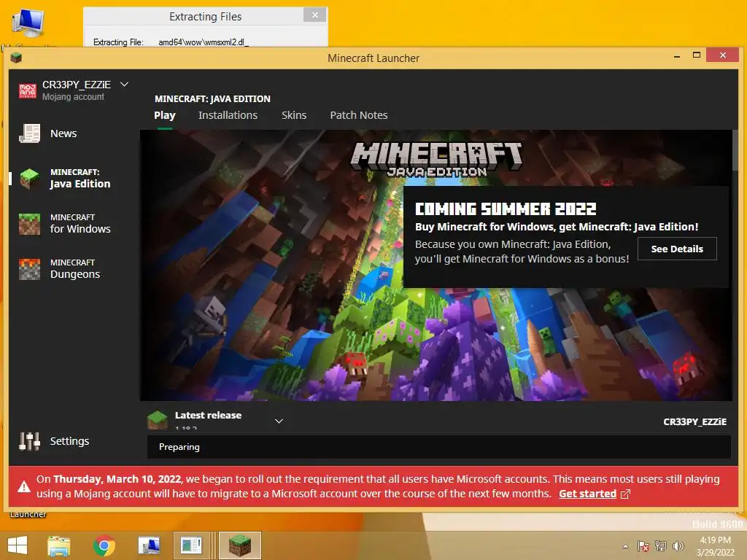Viewport: 747px width, 560px height.
Task: Click external link icon beside Get started
Action: tap(625, 494)
